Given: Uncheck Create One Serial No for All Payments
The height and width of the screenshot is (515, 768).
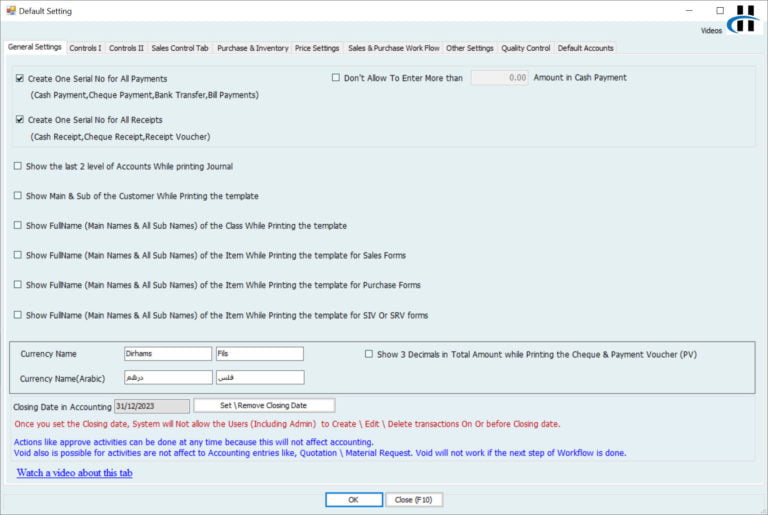Looking at the screenshot, I should (x=20, y=78).
